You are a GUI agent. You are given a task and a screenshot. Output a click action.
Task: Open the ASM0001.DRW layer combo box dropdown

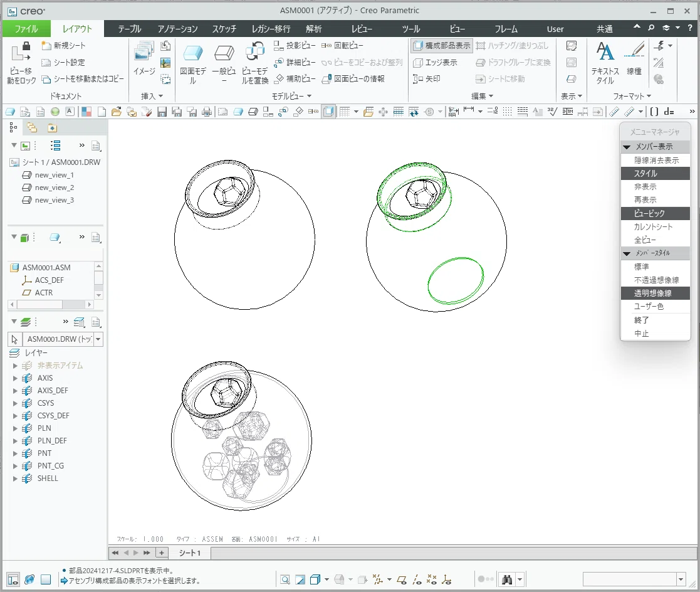pyautogui.click(x=98, y=339)
